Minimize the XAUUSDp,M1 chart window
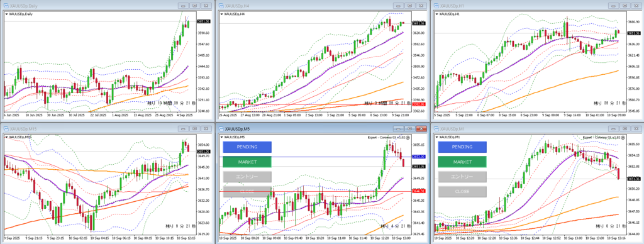This screenshot has height=244, width=644. pyautogui.click(x=614, y=129)
